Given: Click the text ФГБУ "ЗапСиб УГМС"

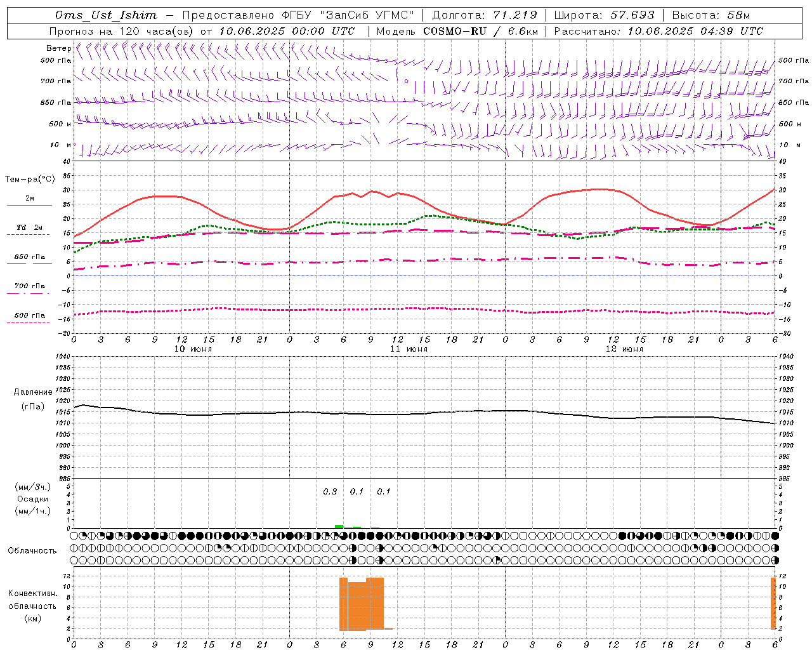Looking at the screenshot, I should click(348, 15).
